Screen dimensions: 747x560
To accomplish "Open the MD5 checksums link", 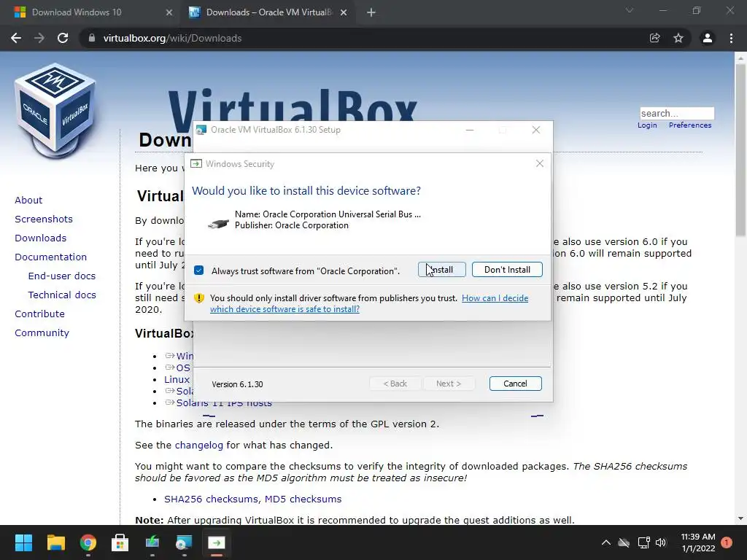I will [303, 499].
